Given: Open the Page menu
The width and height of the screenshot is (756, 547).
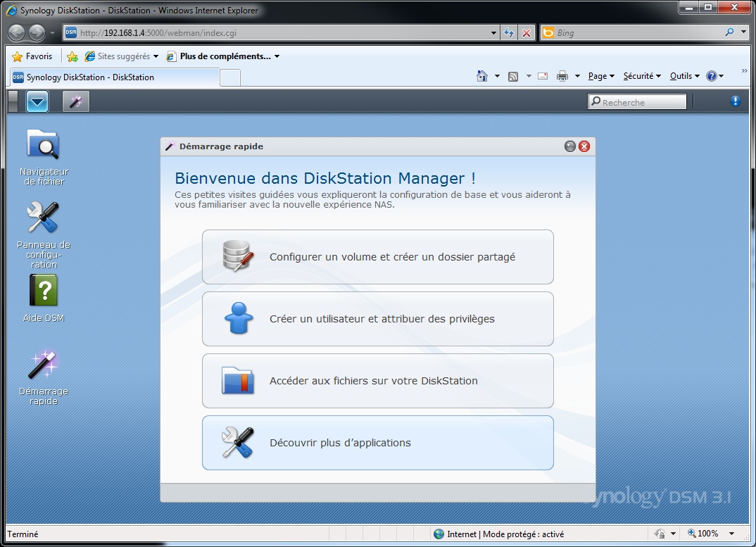Looking at the screenshot, I should 601,76.
